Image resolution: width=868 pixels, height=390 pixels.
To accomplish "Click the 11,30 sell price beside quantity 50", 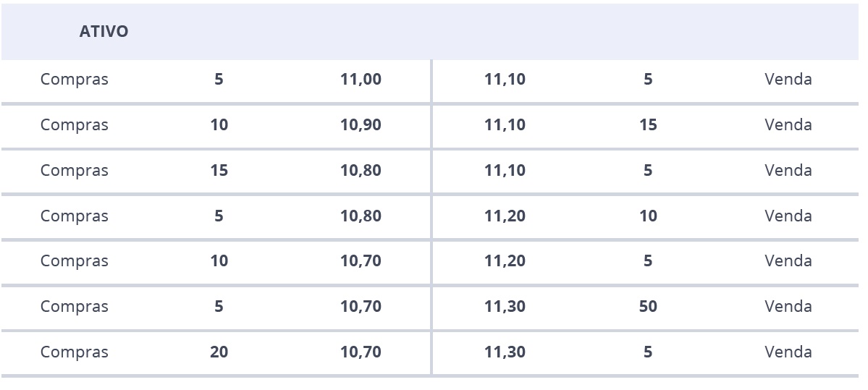I will tap(505, 307).
